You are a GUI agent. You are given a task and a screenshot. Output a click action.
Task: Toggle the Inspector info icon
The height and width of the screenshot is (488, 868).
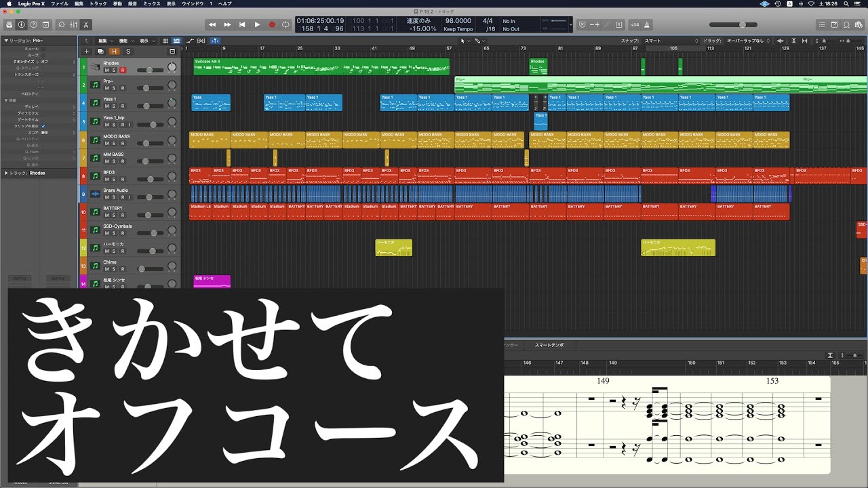click(22, 24)
